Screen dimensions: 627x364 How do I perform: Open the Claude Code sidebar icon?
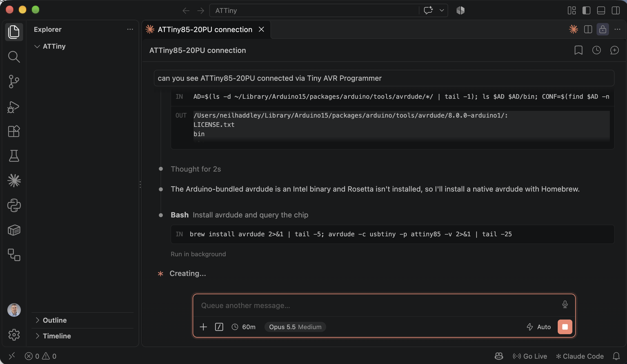point(14,181)
